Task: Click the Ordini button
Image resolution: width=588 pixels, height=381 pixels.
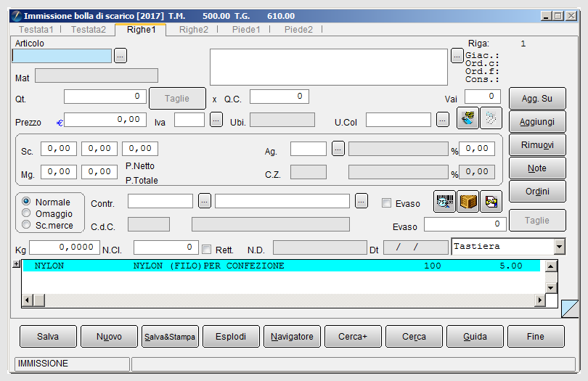Action: [x=537, y=192]
